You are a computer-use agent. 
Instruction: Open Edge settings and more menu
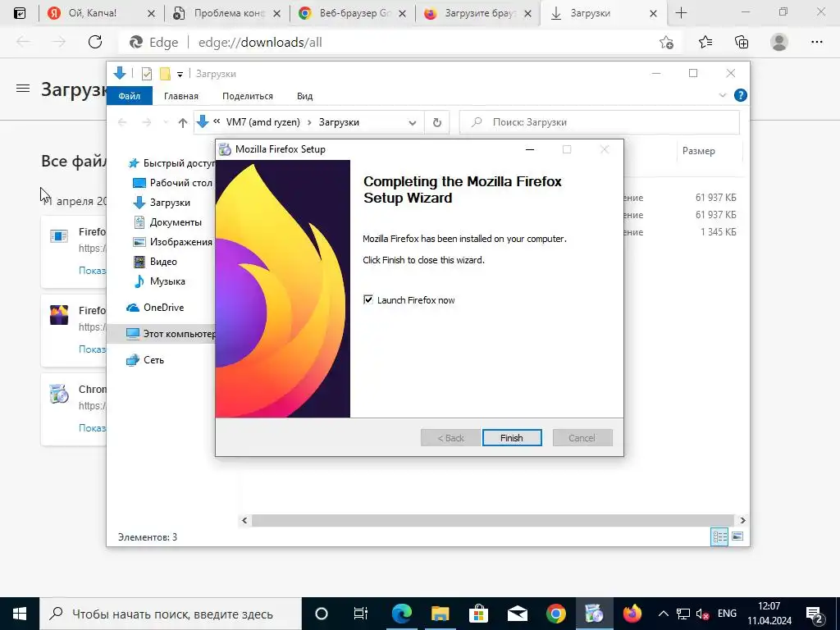pos(816,42)
